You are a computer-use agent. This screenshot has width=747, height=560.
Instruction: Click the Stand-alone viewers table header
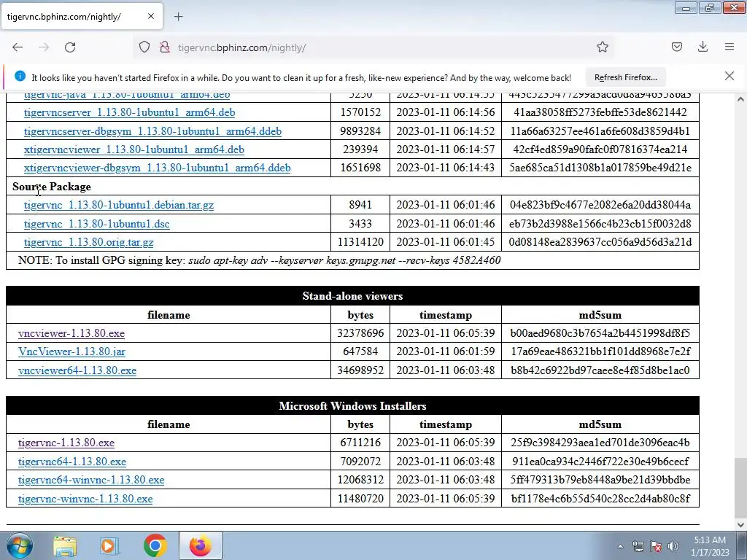pyautogui.click(x=352, y=296)
